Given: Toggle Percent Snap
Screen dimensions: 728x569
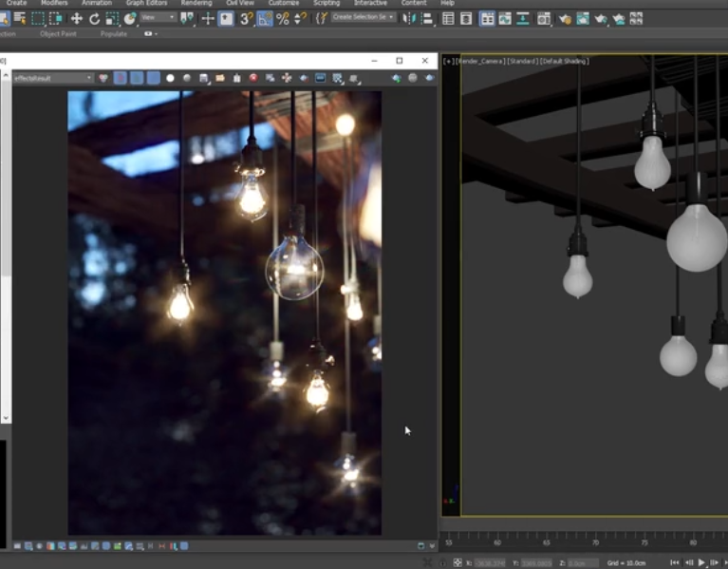Looking at the screenshot, I should coord(283,19).
